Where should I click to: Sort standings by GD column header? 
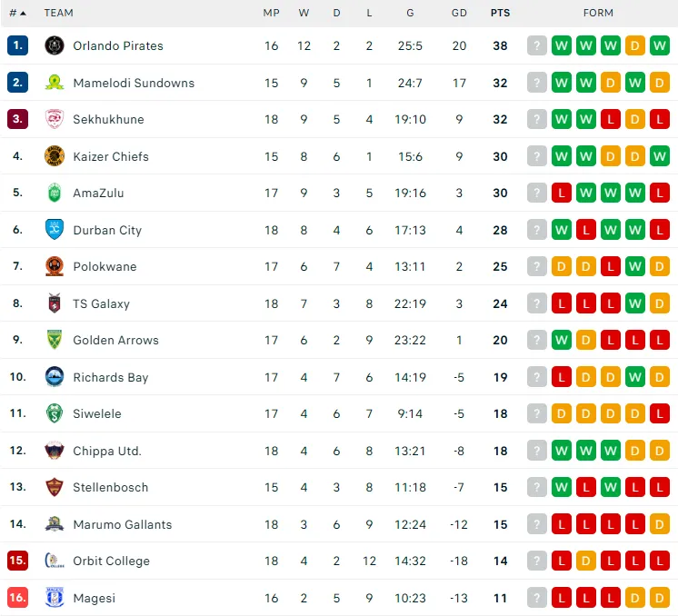coord(459,13)
